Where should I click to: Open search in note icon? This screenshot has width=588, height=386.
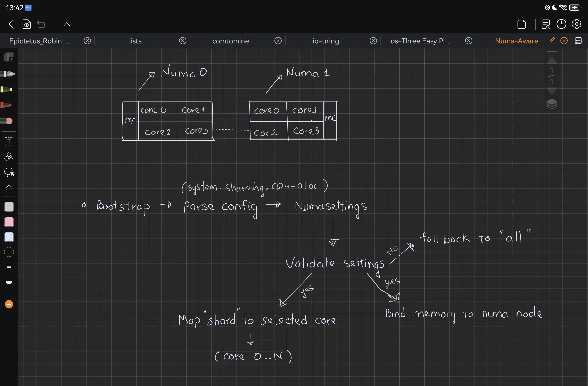(x=546, y=24)
